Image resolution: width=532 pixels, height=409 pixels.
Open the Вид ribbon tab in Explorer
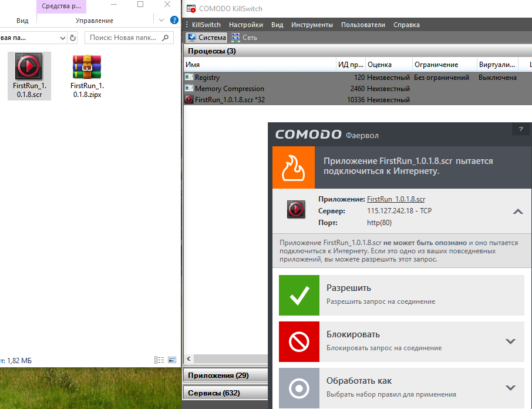[x=22, y=21]
